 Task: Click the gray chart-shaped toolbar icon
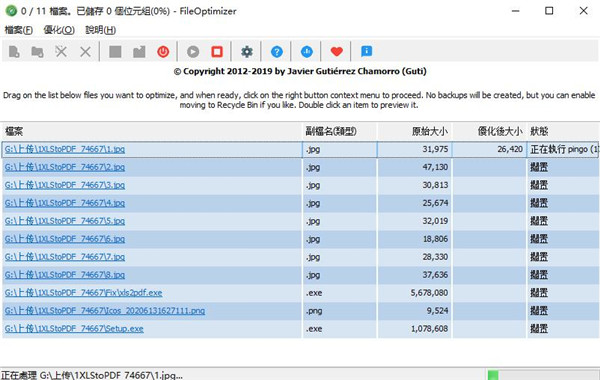tap(139, 51)
